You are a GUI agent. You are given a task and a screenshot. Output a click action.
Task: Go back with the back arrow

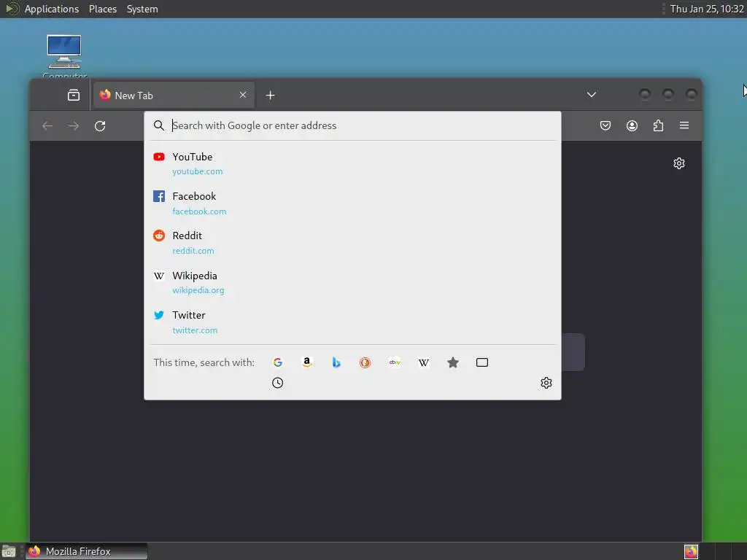pyautogui.click(x=47, y=125)
